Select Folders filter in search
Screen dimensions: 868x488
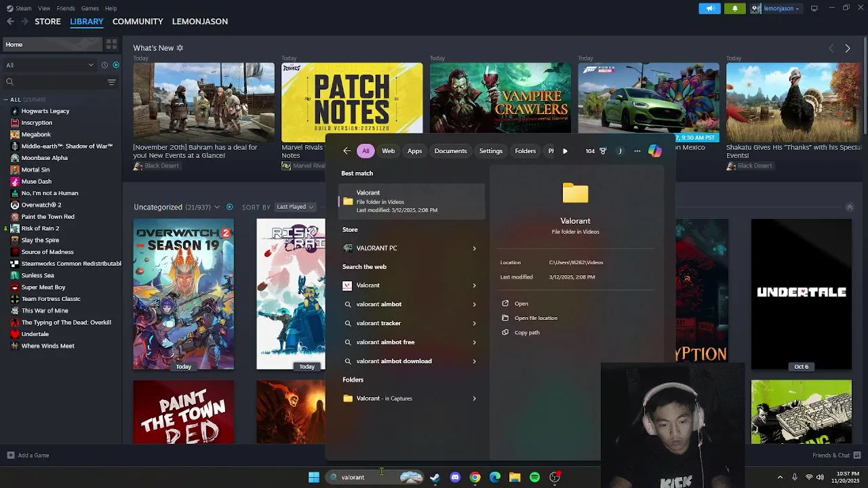point(525,151)
